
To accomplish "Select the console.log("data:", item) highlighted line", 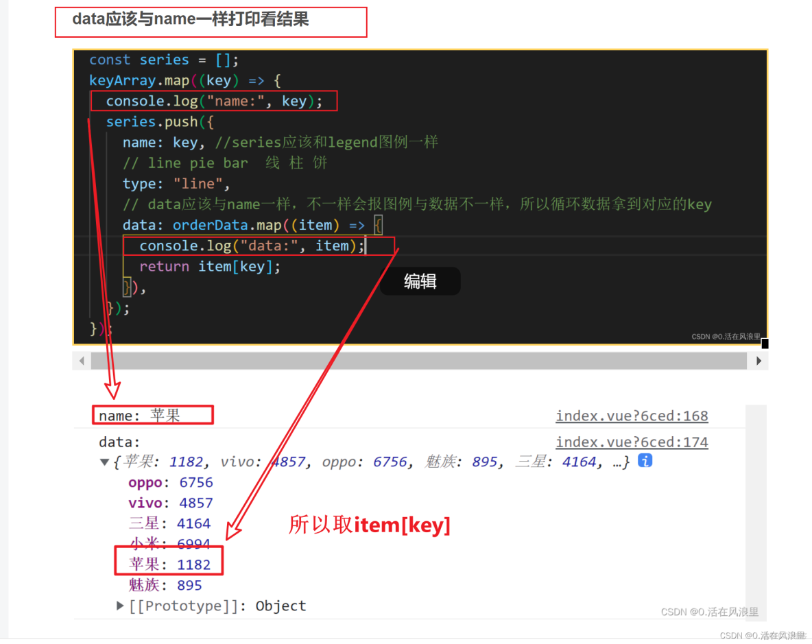I will (251, 245).
